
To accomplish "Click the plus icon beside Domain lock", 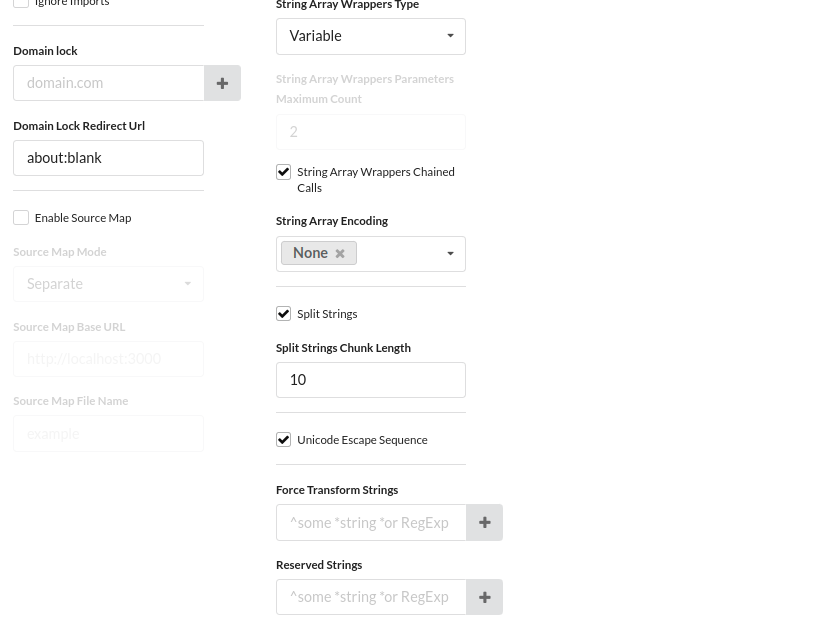I will point(222,83).
